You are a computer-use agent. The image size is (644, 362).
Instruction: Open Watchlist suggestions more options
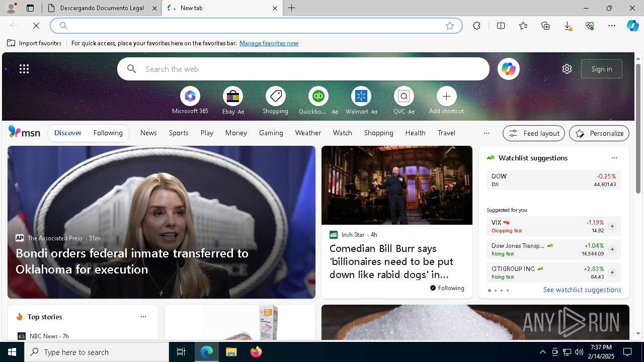614,158
